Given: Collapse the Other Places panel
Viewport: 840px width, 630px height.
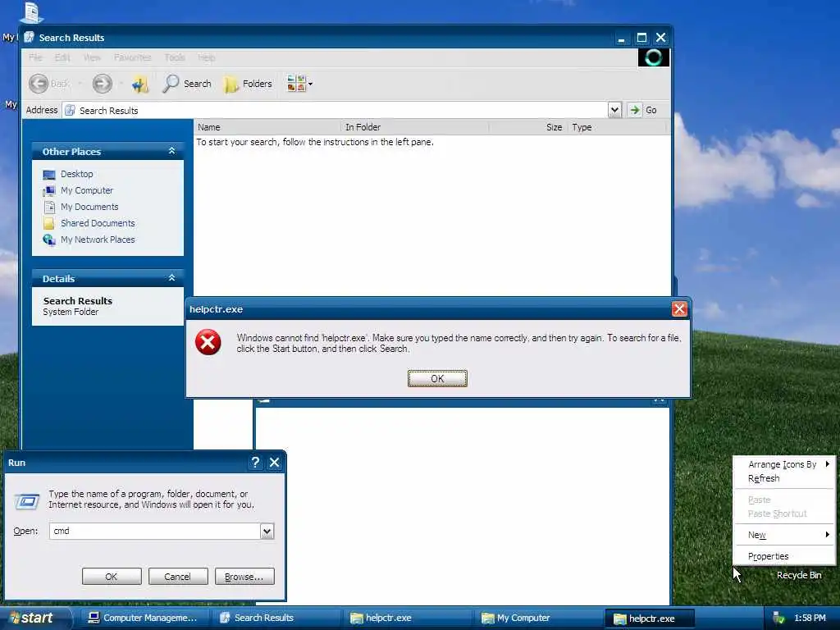Looking at the screenshot, I should click(x=171, y=151).
